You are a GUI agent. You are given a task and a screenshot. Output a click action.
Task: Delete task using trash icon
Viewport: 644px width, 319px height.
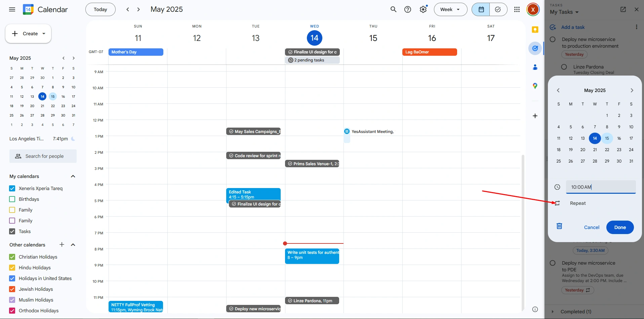click(559, 226)
